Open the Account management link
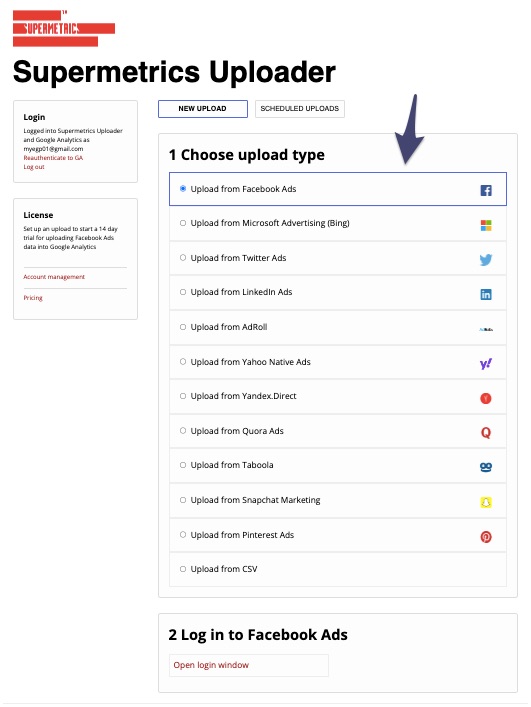This screenshot has width=531, height=707. click(x=54, y=277)
